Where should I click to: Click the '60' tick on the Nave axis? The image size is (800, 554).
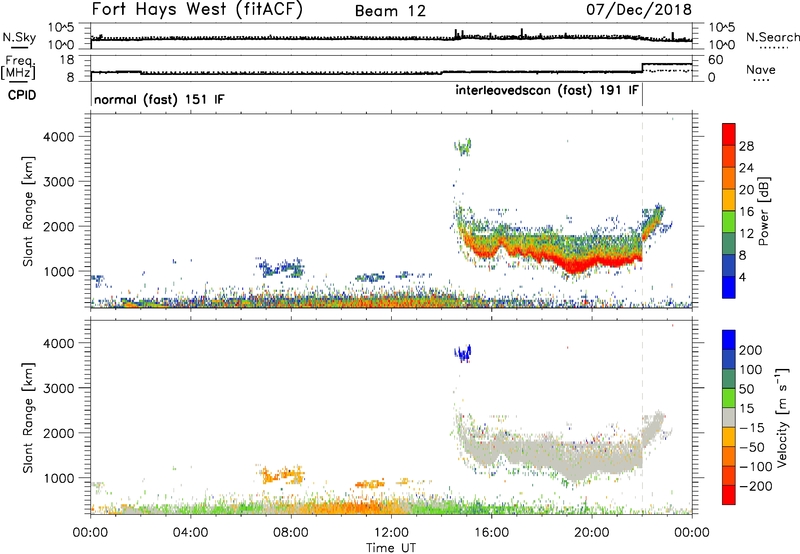click(x=716, y=60)
